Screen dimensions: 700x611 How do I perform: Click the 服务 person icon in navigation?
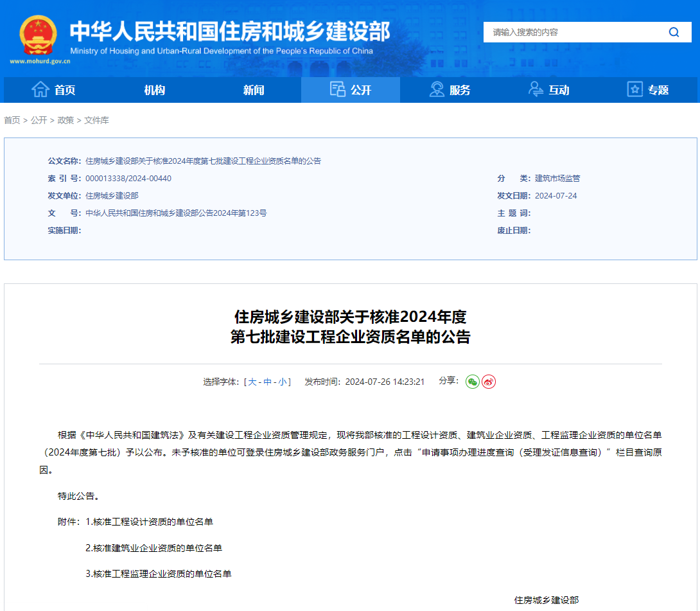tap(437, 89)
